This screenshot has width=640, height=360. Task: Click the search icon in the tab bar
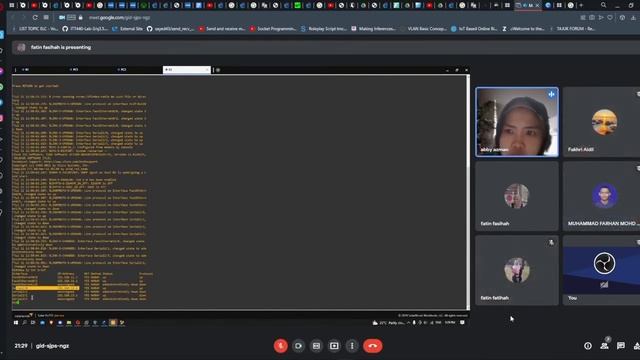click(x=603, y=5)
